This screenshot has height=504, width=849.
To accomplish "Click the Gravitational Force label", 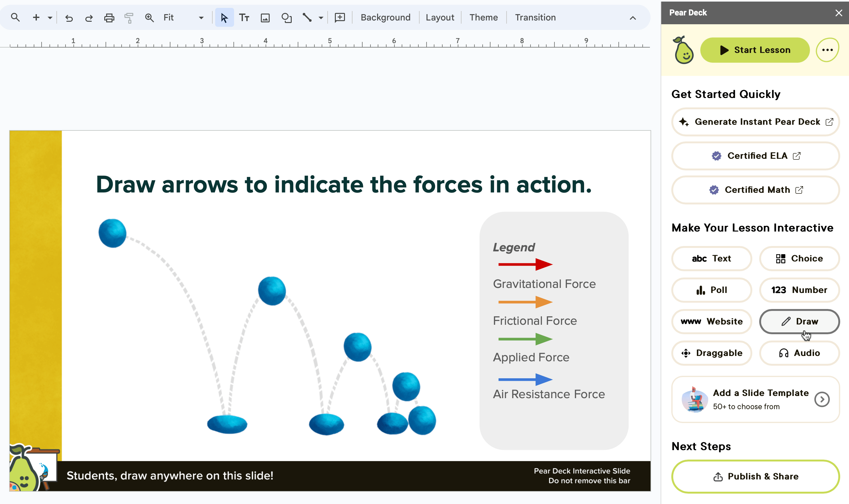I will 544,284.
